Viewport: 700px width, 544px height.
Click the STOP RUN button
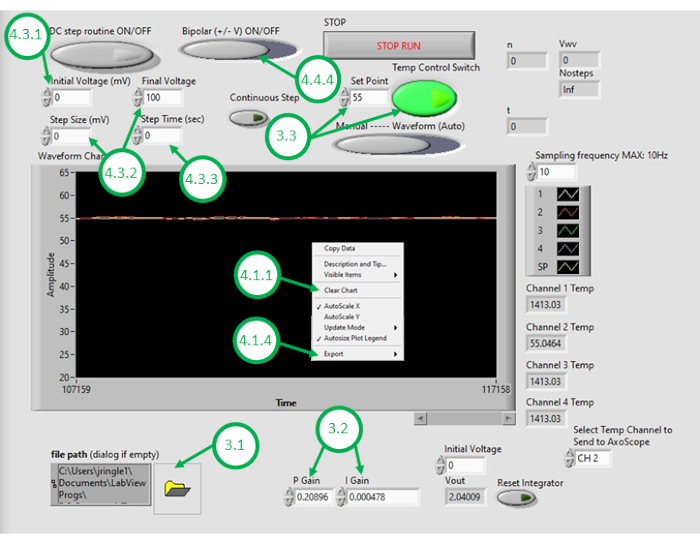pyautogui.click(x=399, y=46)
